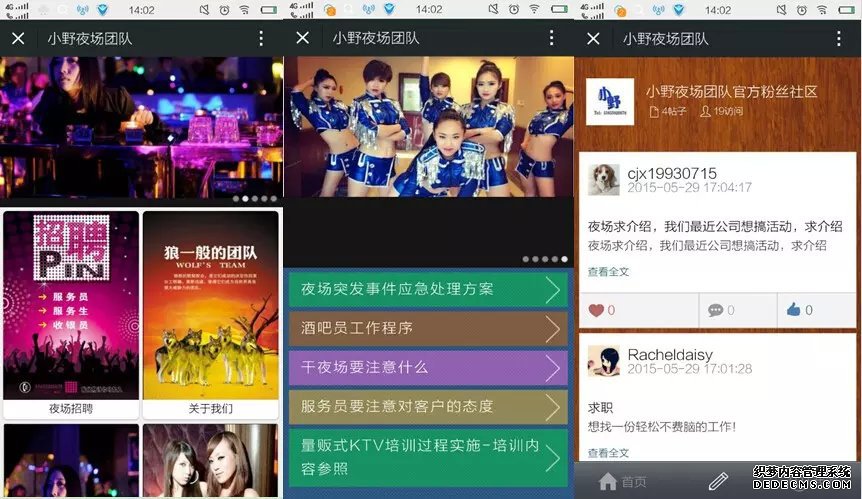Click the 小野夜场团队官方粉丝社区 title
Image resolution: width=862 pixels, height=499 pixels.
pyautogui.click(x=731, y=92)
